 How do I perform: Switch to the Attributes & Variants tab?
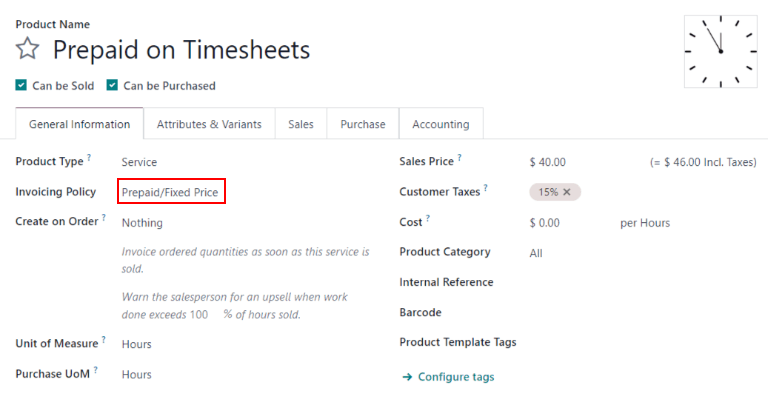coord(209,124)
